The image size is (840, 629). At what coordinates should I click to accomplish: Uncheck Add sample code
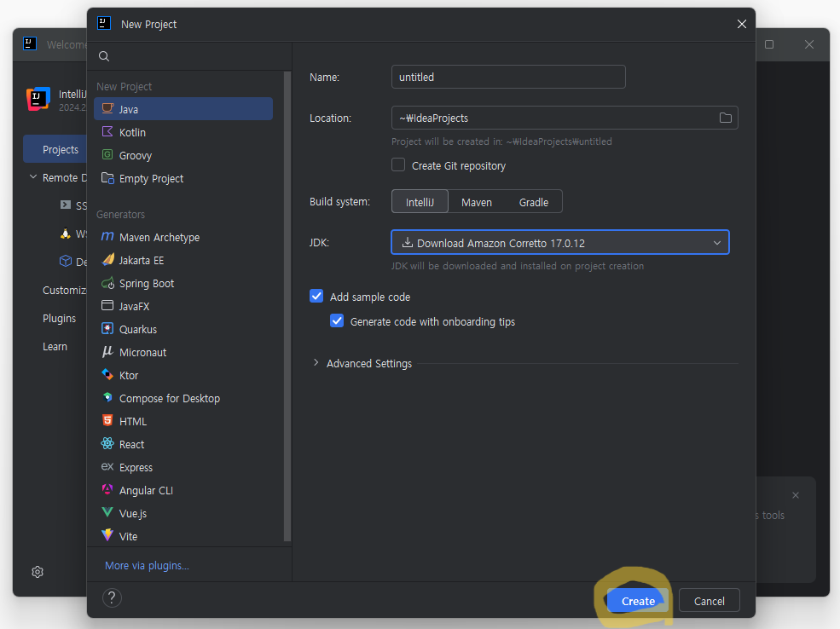click(x=316, y=296)
